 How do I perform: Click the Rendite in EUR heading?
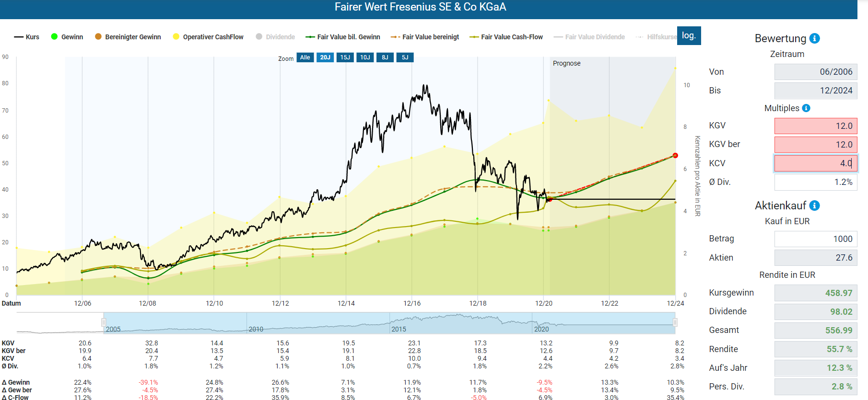[787, 275]
